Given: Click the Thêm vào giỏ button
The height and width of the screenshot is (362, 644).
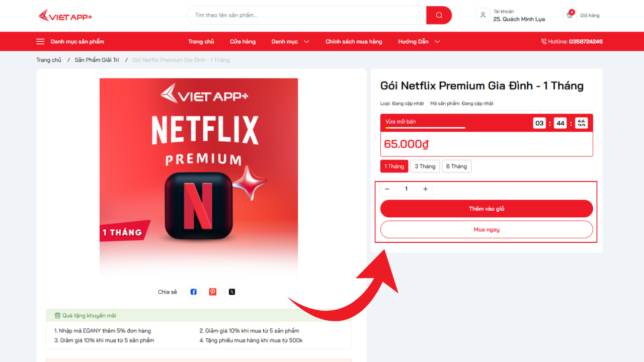Looking at the screenshot, I should 487,209.
